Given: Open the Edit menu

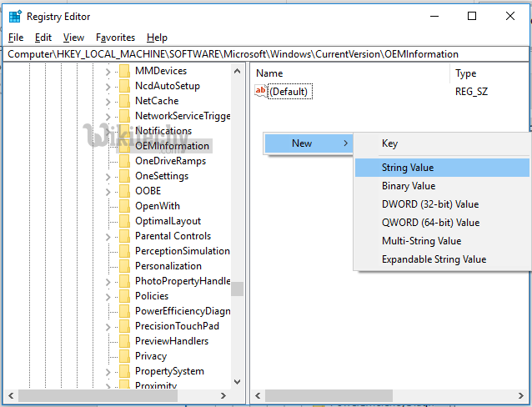Looking at the screenshot, I should click(x=43, y=38).
